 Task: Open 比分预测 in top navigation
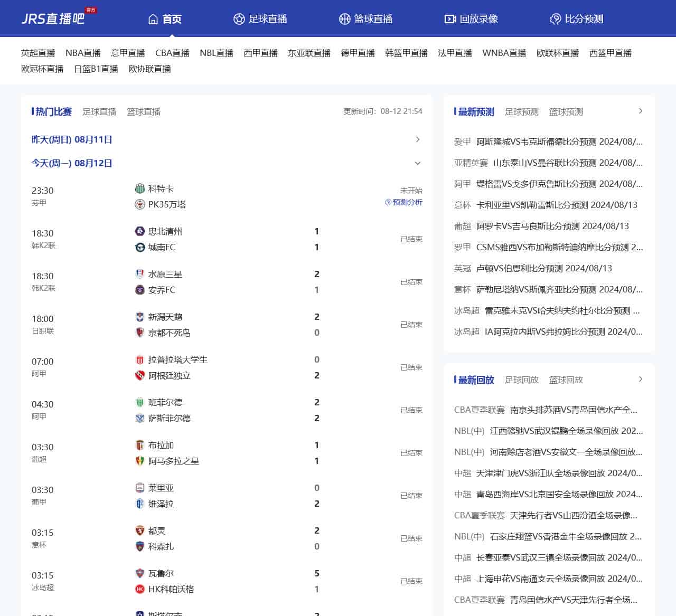click(x=576, y=19)
